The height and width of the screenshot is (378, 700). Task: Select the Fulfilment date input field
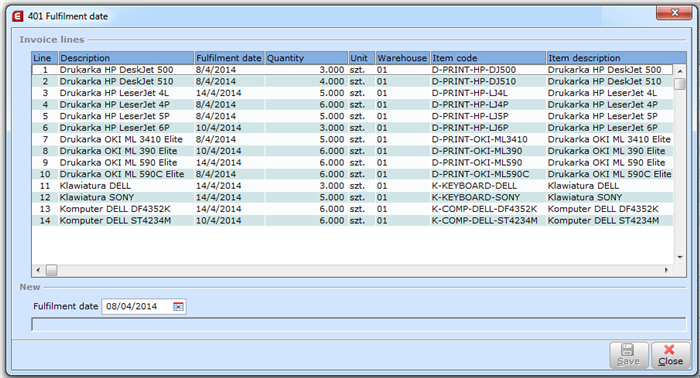pos(138,307)
